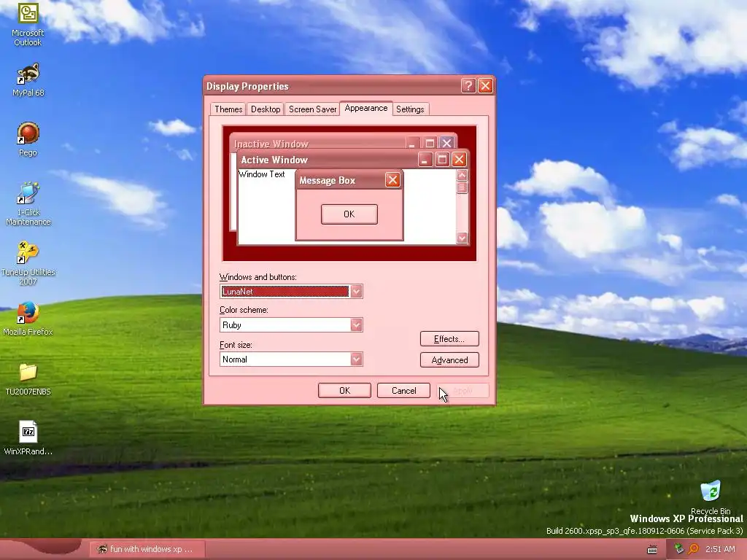Screen dimensions: 747x560
Task: Click the preview Active Window close icon
Action: pyautogui.click(x=459, y=160)
